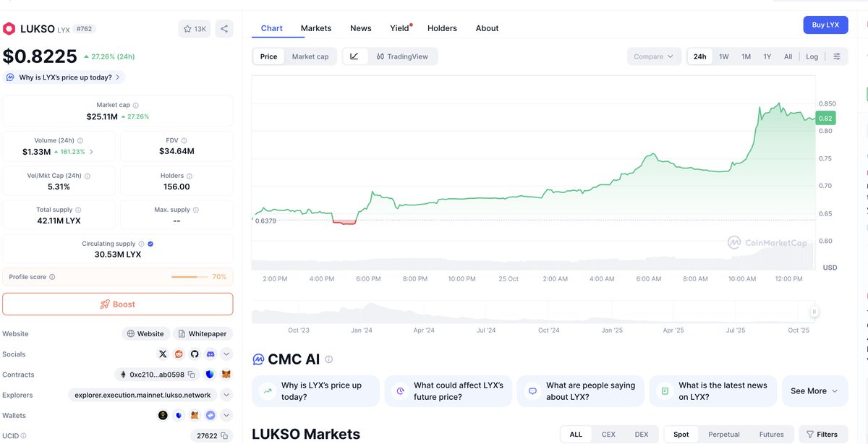Open Volume (24h) details arrow
Image resolution: width=868 pixels, height=444 pixels.
coord(91,152)
